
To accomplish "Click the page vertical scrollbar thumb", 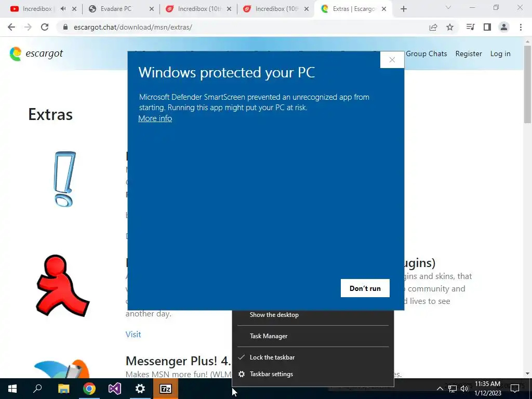I will [x=527, y=84].
